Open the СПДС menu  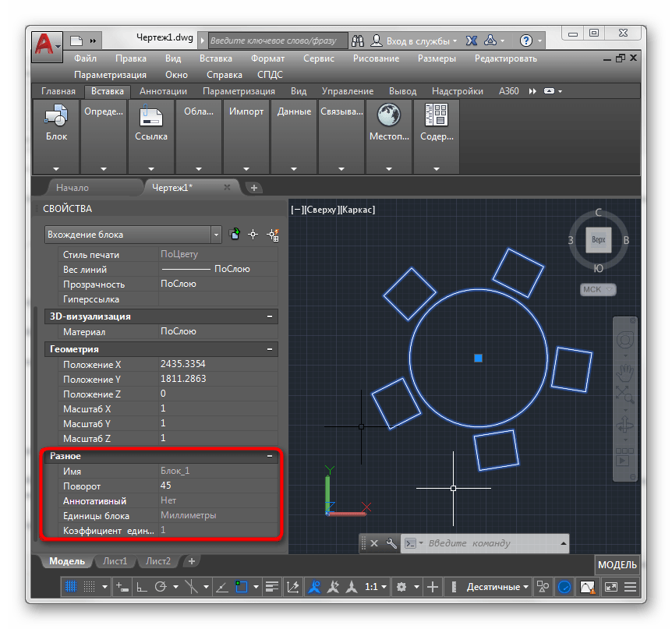pos(270,75)
